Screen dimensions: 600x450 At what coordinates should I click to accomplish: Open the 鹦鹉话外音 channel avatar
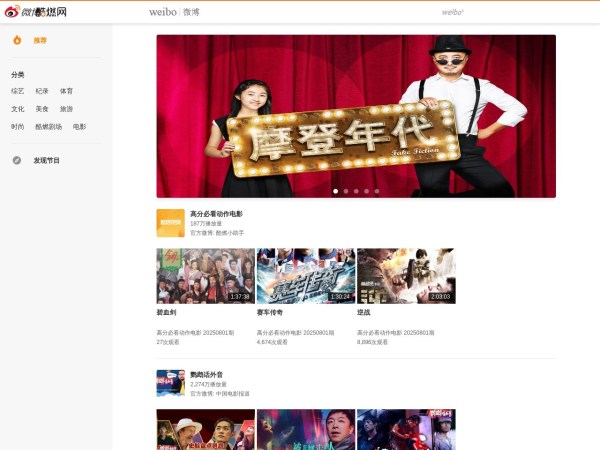tap(170, 384)
